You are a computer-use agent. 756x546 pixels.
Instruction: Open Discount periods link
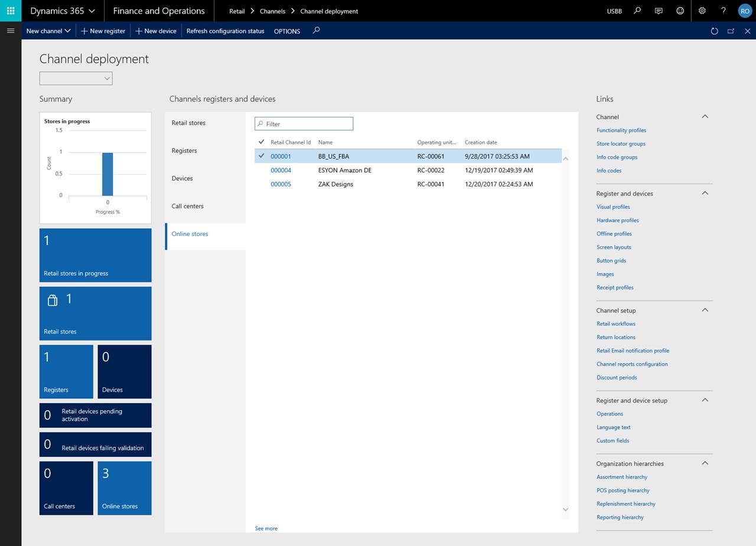point(617,377)
